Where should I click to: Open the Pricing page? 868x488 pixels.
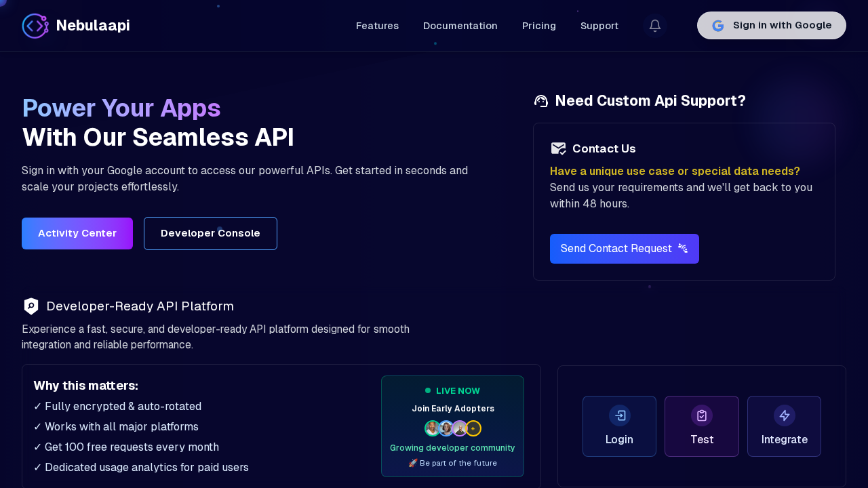point(538,25)
